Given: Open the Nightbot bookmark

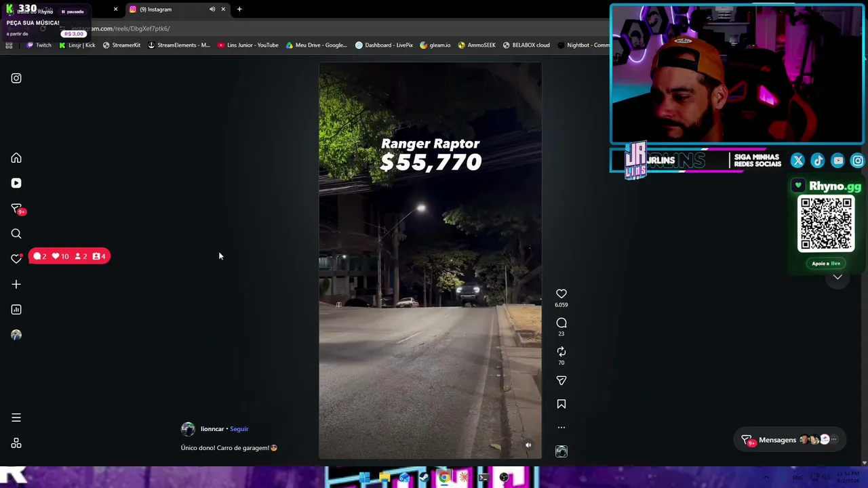Looking at the screenshot, I should click(583, 45).
